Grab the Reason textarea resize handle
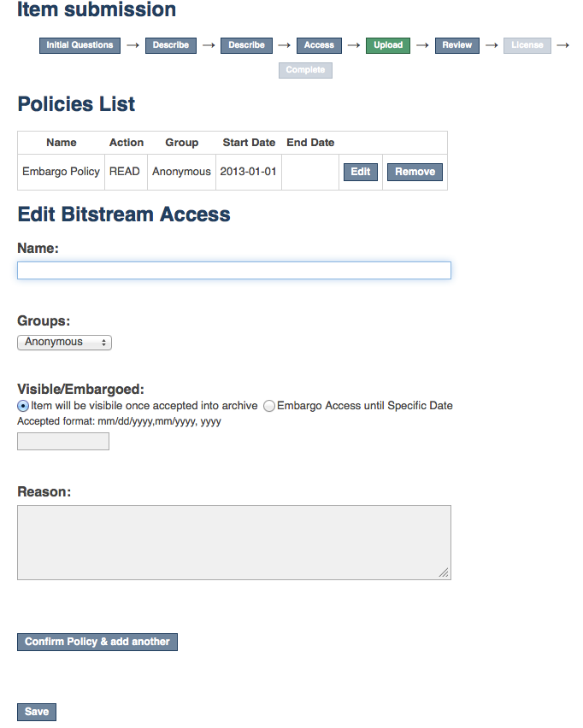This screenshot has width=583, height=728. (444, 573)
